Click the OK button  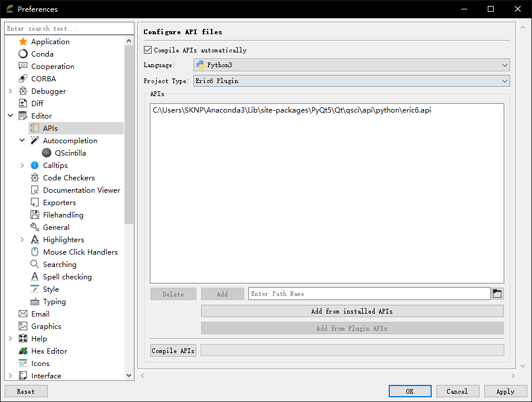click(410, 391)
